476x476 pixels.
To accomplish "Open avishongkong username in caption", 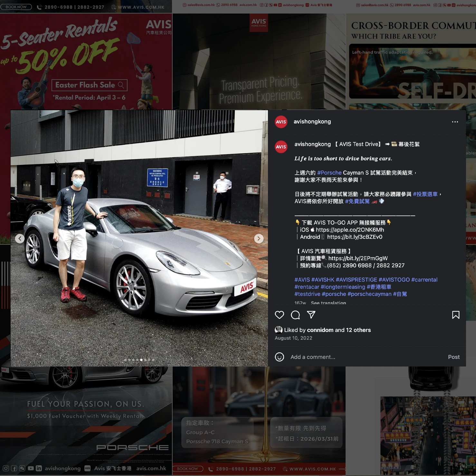I will click(x=312, y=144).
